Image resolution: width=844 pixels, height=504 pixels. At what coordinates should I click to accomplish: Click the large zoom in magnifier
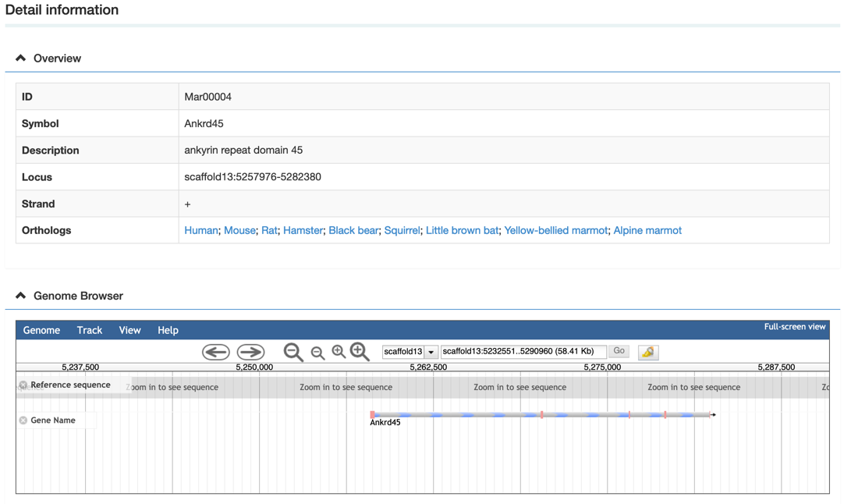coord(360,352)
